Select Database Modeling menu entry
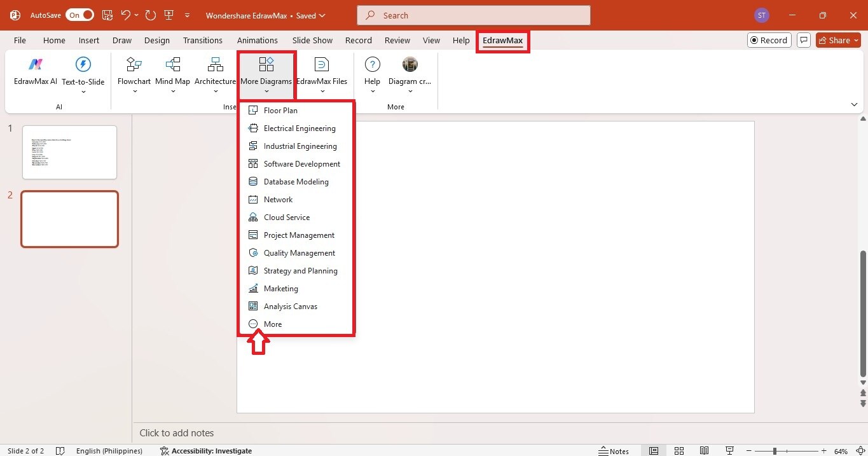This screenshot has width=868, height=456. (x=296, y=181)
